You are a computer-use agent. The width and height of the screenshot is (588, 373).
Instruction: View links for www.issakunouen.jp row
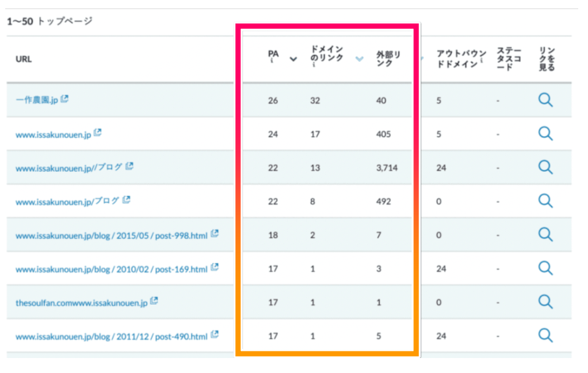545,133
